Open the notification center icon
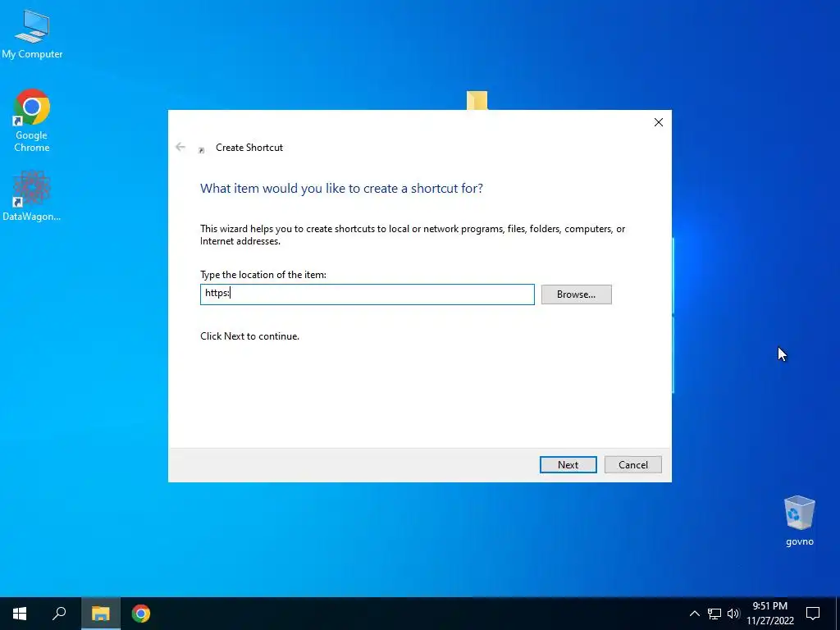The width and height of the screenshot is (840, 630). click(813, 614)
